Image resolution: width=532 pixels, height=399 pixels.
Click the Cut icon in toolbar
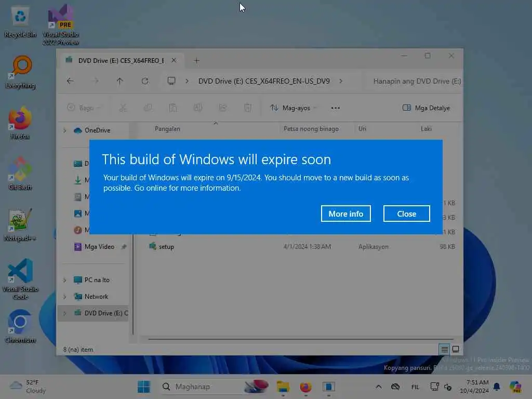(123, 108)
